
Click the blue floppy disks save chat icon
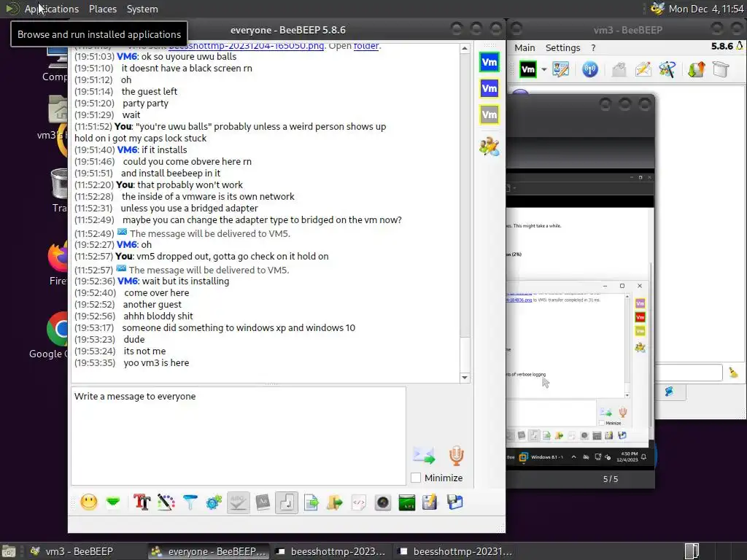point(454,502)
